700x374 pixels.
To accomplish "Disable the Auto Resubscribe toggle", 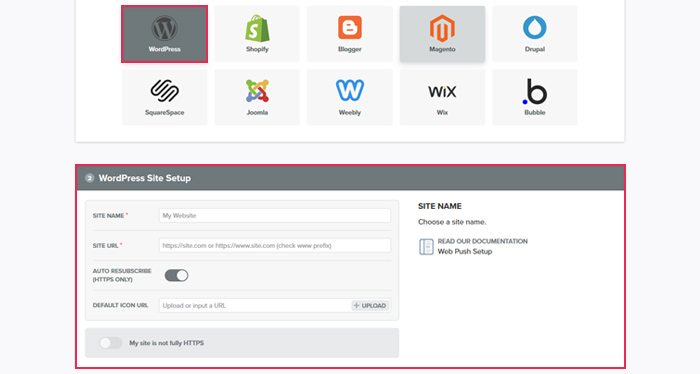I will (176, 275).
